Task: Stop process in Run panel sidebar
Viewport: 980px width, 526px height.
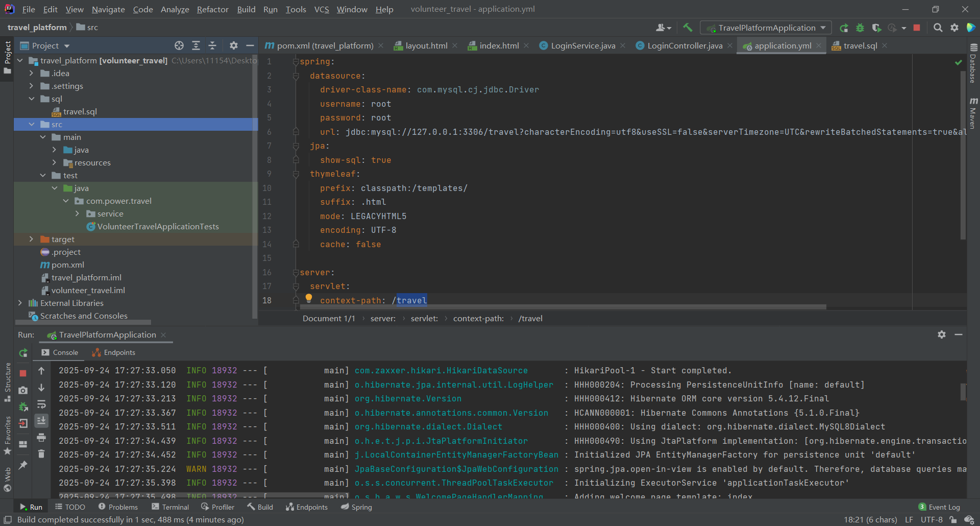Action: [x=23, y=373]
